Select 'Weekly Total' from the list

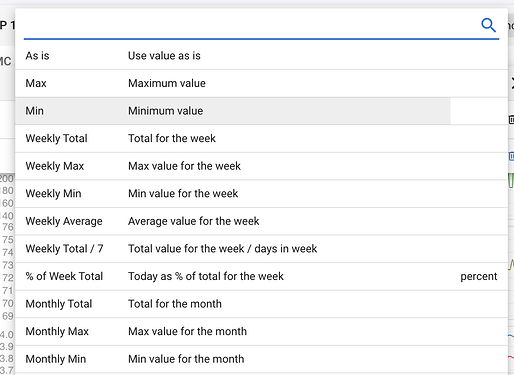tap(261, 138)
